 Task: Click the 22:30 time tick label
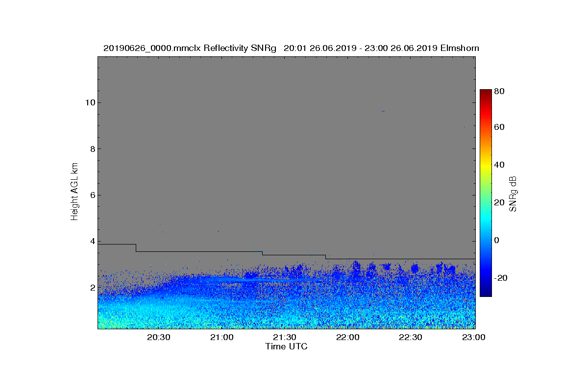point(410,337)
